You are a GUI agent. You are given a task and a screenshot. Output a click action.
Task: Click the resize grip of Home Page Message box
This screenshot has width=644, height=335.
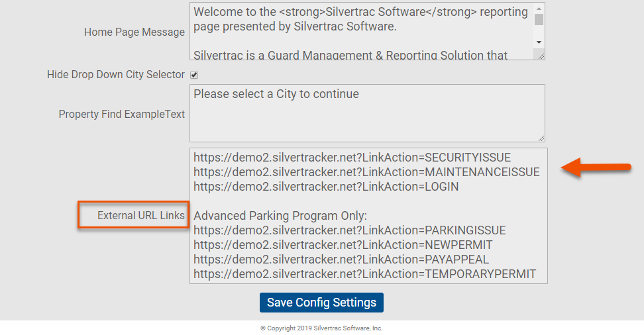pos(541,56)
